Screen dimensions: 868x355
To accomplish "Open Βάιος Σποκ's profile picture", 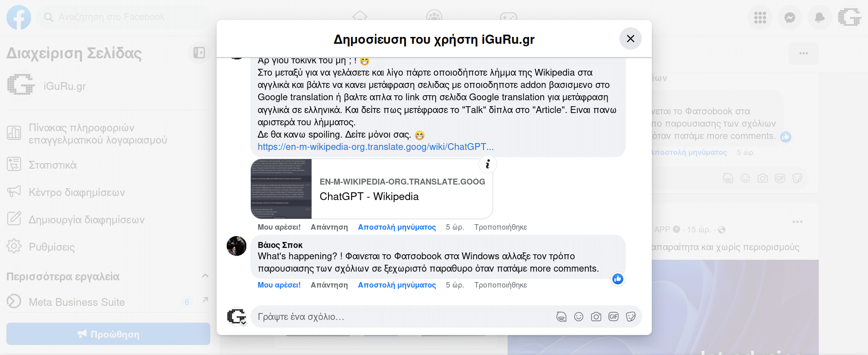I will pos(237,246).
